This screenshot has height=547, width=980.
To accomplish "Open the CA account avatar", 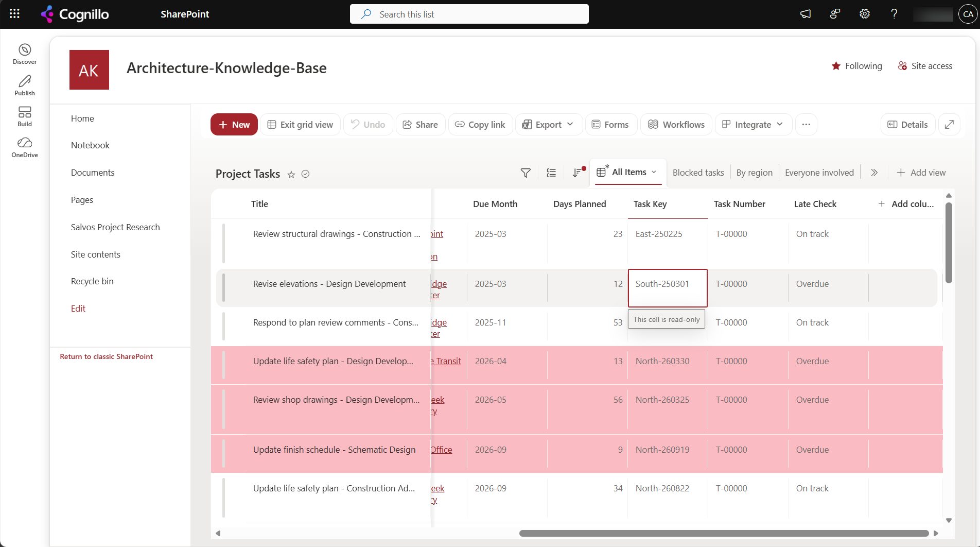I will [968, 14].
